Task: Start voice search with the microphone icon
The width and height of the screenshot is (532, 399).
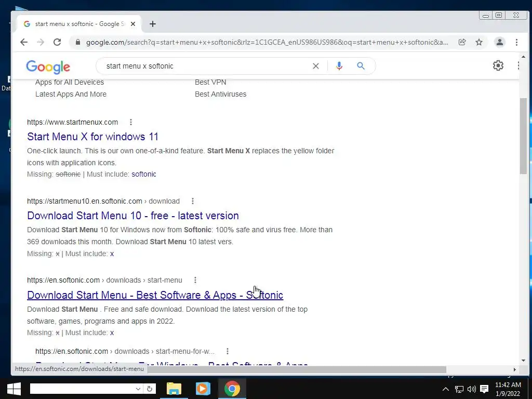Action: click(339, 66)
